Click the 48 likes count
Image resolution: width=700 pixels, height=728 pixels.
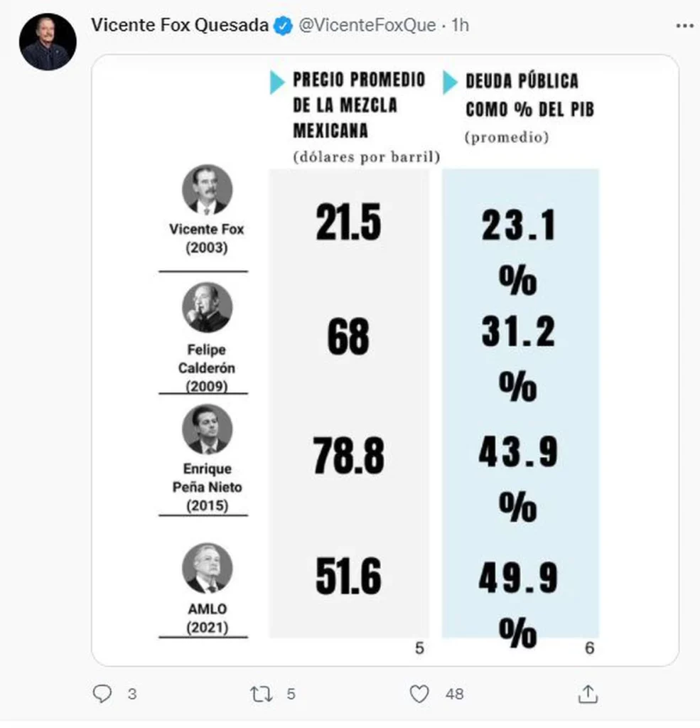(x=454, y=694)
